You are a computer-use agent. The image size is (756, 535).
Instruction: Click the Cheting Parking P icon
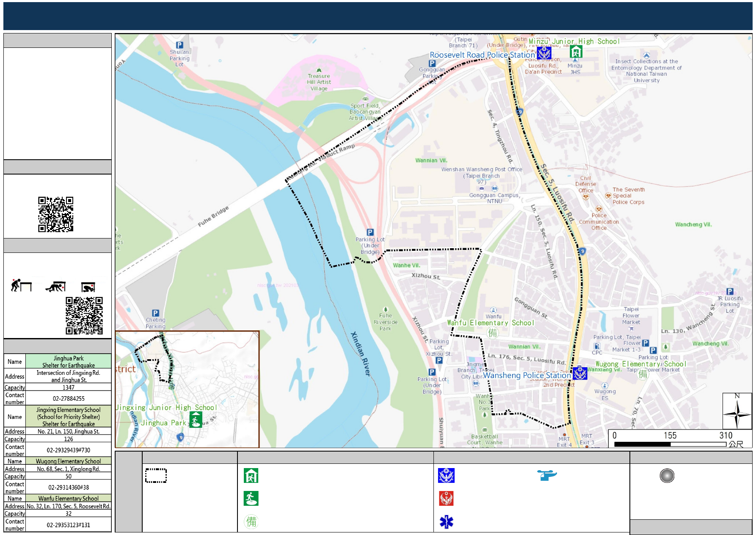155,313
